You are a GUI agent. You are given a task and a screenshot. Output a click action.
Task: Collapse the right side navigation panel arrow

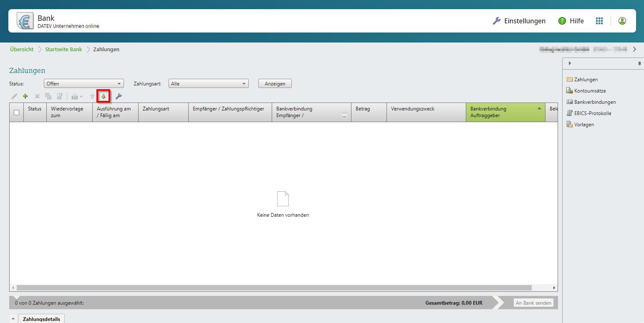pos(570,63)
